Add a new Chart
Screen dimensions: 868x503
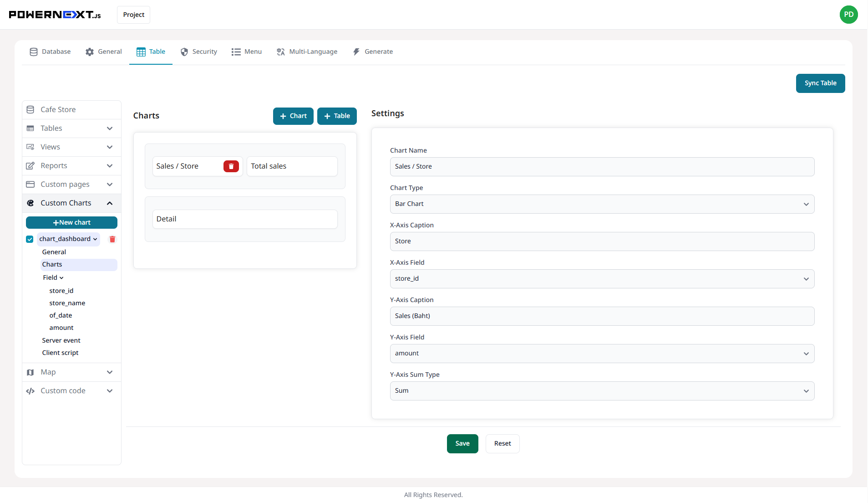[293, 116]
